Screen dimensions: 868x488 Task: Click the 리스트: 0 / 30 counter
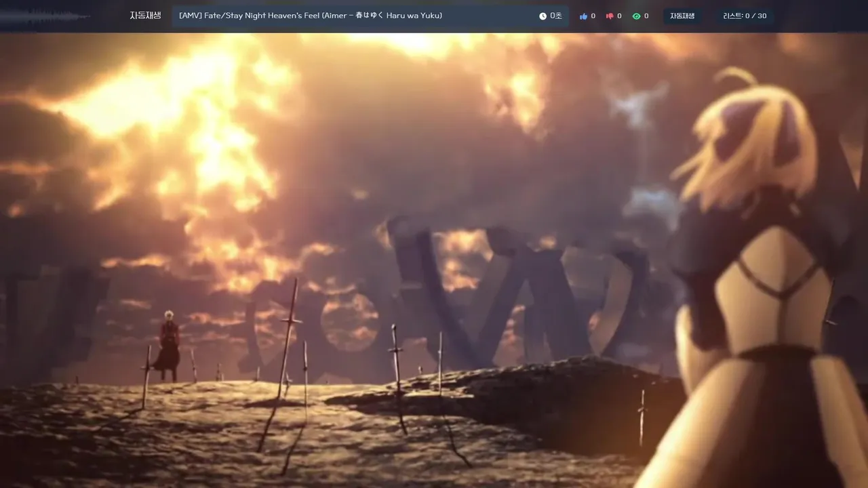pyautogui.click(x=745, y=16)
